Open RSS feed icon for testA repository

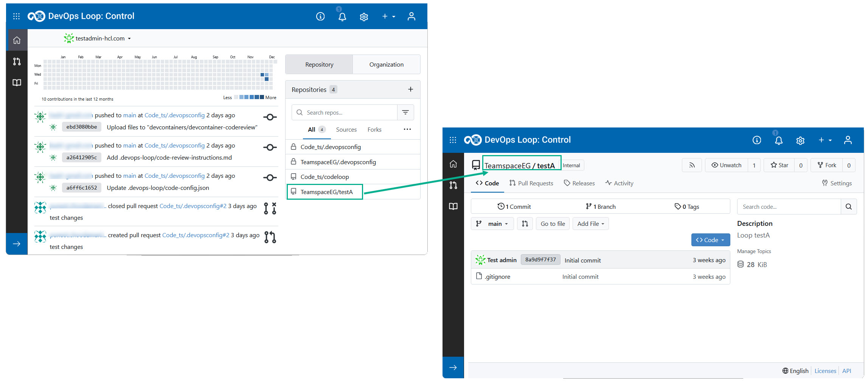[x=692, y=165]
